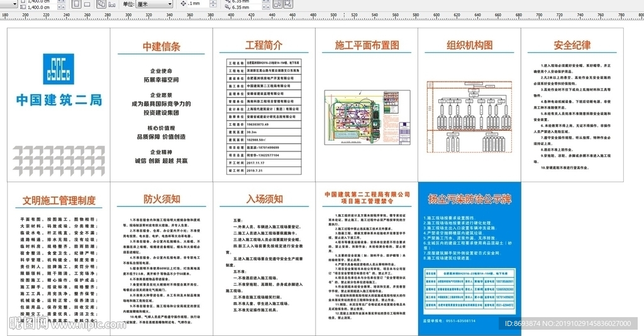Select the 监督举报电 phone number line
Image resolution: width=644 pixels, height=336 pixels.
449,321
